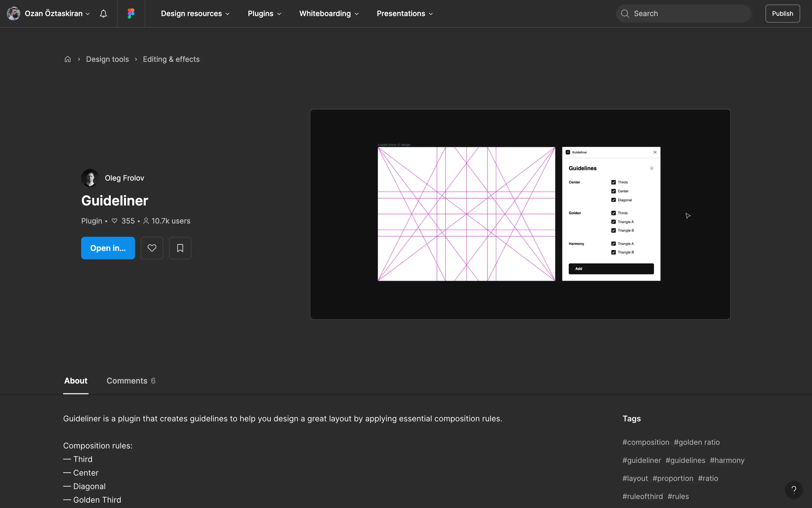This screenshot has width=812, height=508.
Task: Click the #guideliner tag
Action: (641, 460)
